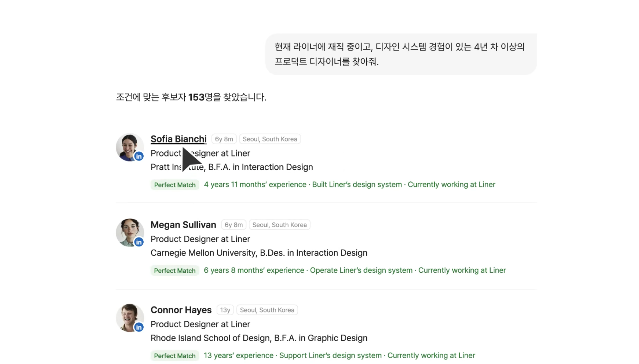Click Megan Sullivan's 6y 8m experience tag

click(233, 225)
